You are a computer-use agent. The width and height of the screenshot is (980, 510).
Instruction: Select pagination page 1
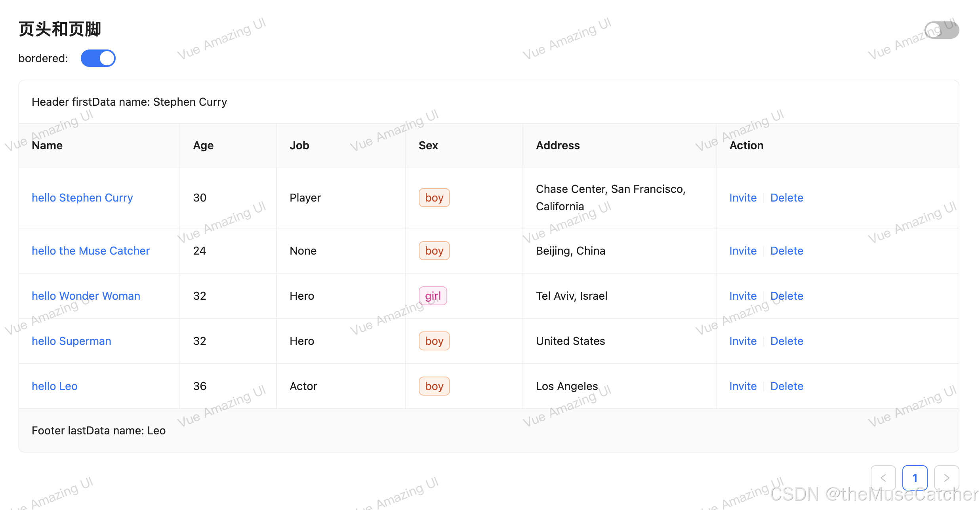pos(915,478)
